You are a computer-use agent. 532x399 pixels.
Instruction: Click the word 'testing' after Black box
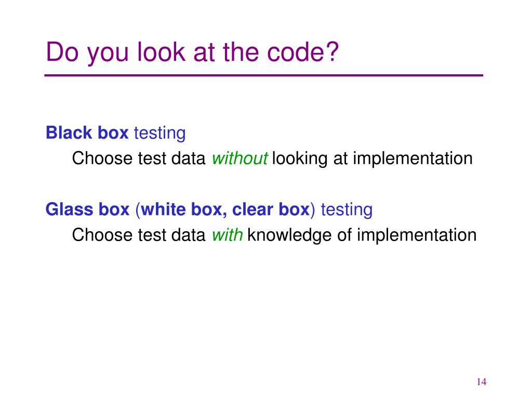(x=160, y=134)
